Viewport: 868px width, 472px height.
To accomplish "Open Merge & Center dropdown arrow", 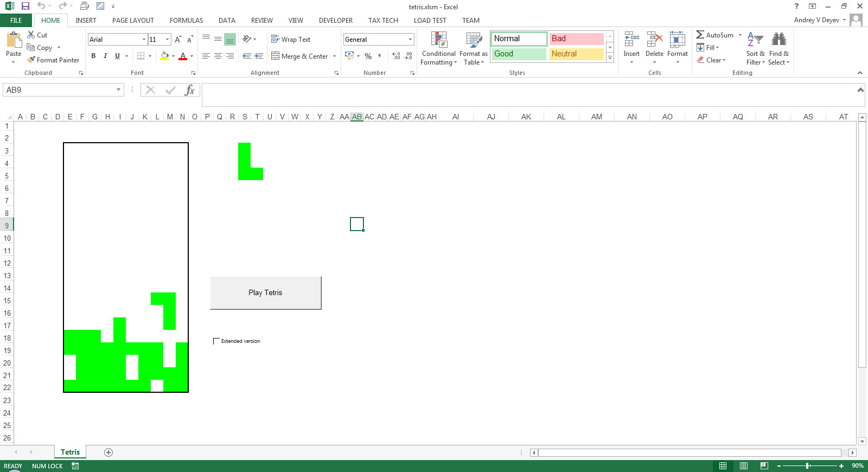I will point(334,56).
